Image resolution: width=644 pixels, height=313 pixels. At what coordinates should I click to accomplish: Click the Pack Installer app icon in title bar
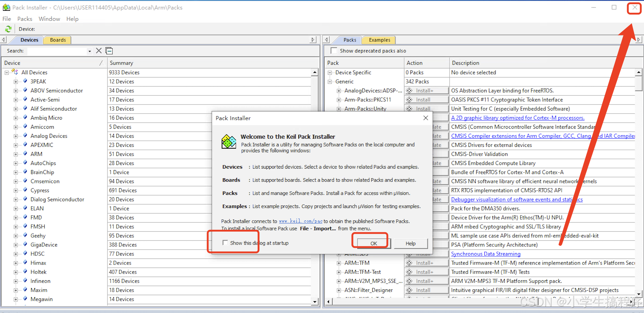pos(6,7)
